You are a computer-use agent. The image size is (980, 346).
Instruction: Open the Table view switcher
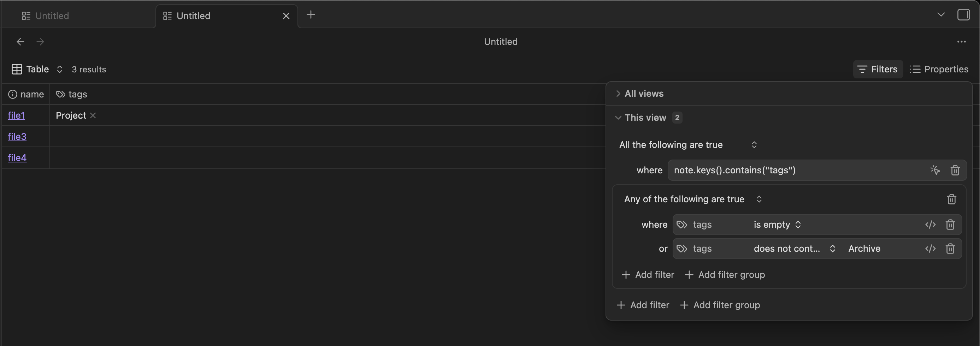[x=37, y=69]
